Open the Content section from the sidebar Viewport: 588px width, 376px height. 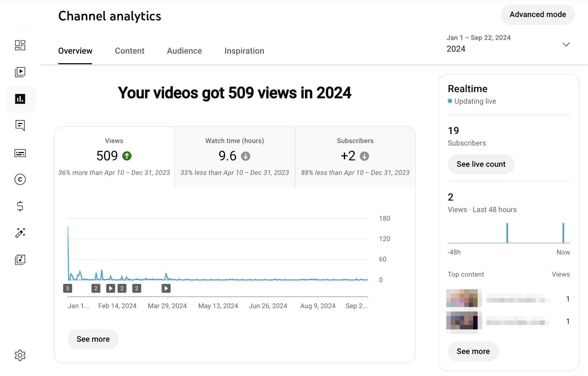[20, 72]
